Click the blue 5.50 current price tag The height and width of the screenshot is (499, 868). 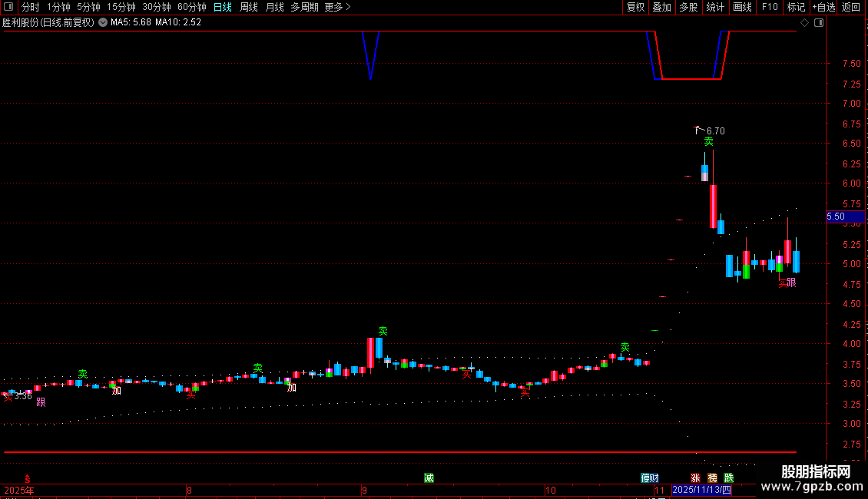845,216
